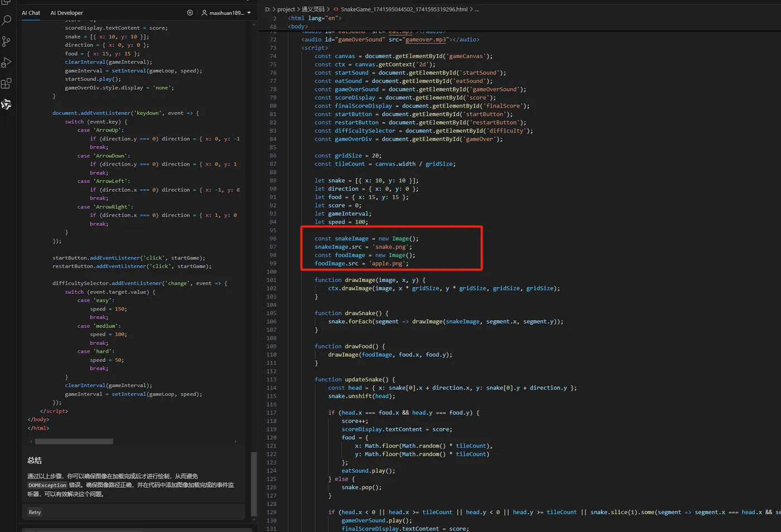Click the chat code scroll-right arrow
This screenshot has height=532, width=781.
tap(235, 441)
